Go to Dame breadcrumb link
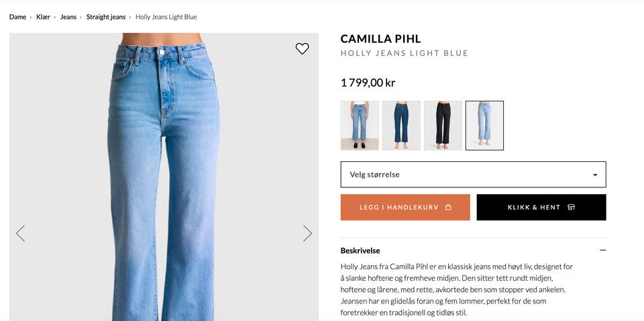The width and height of the screenshot is (644, 321). (x=17, y=17)
